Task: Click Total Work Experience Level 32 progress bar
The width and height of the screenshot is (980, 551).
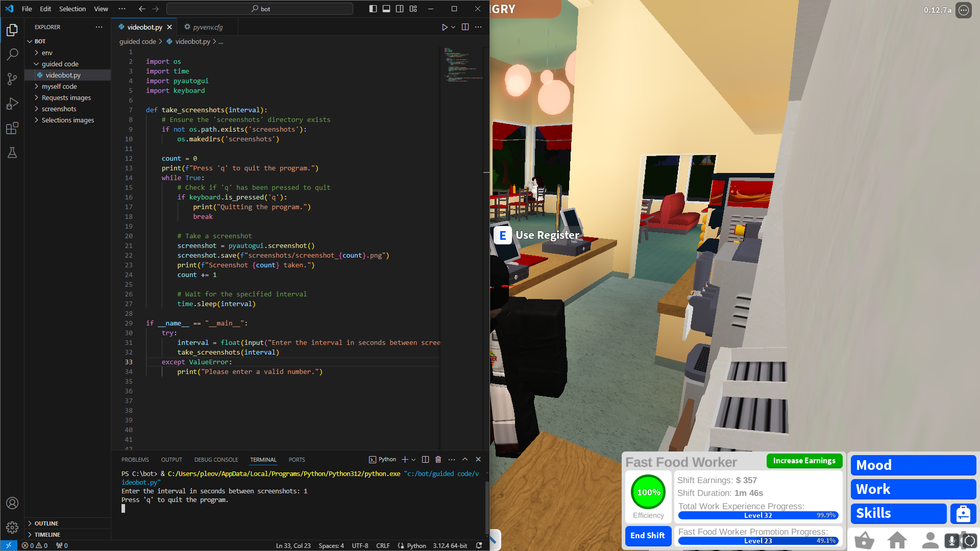Action: tap(758, 515)
